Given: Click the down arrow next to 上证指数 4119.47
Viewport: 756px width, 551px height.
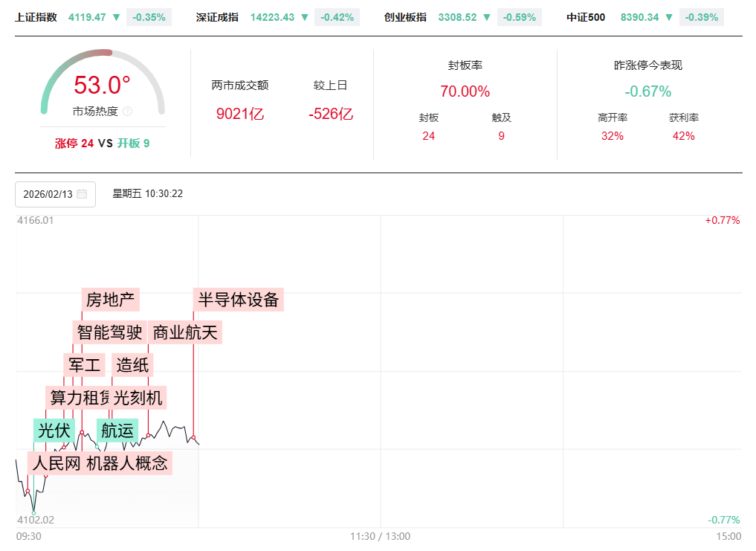Looking at the screenshot, I should tap(116, 17).
